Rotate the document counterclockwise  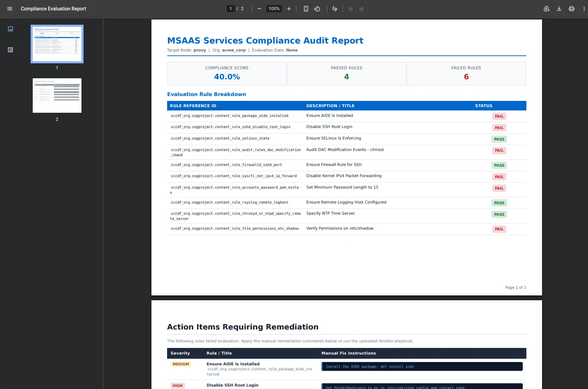(317, 9)
